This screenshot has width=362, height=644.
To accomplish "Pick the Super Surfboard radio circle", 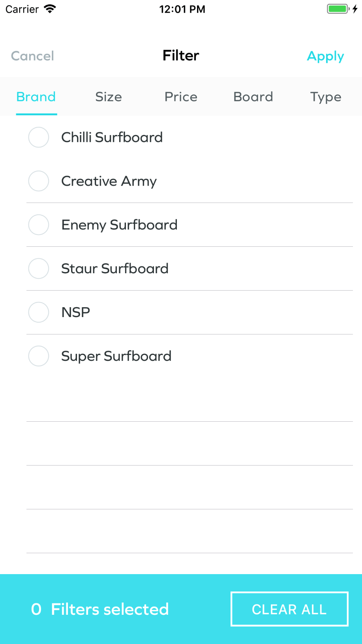I will coord(39,357).
